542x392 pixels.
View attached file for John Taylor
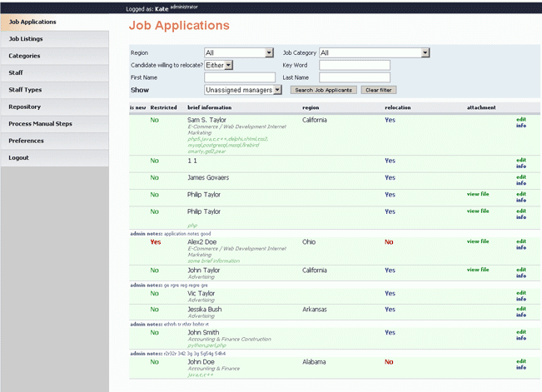(478, 270)
